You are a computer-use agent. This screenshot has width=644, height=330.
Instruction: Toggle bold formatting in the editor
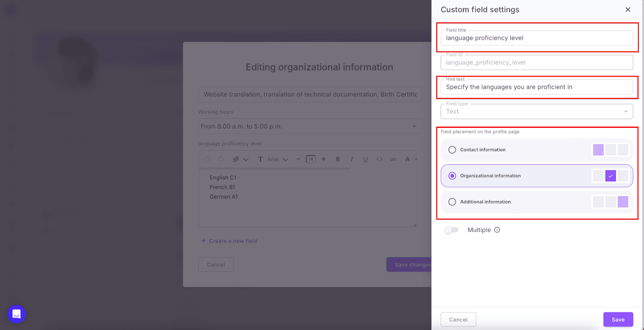[x=338, y=159]
